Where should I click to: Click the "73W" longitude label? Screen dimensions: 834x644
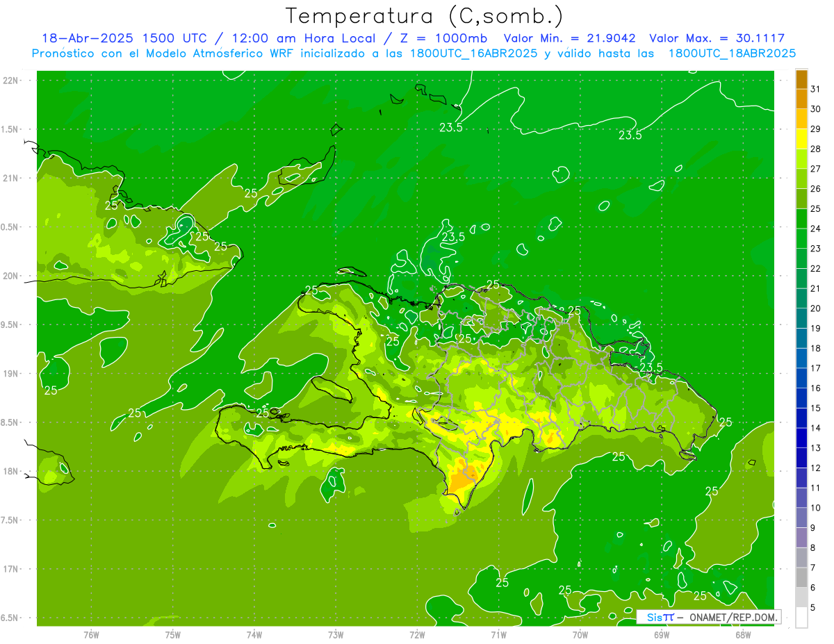[336, 635]
